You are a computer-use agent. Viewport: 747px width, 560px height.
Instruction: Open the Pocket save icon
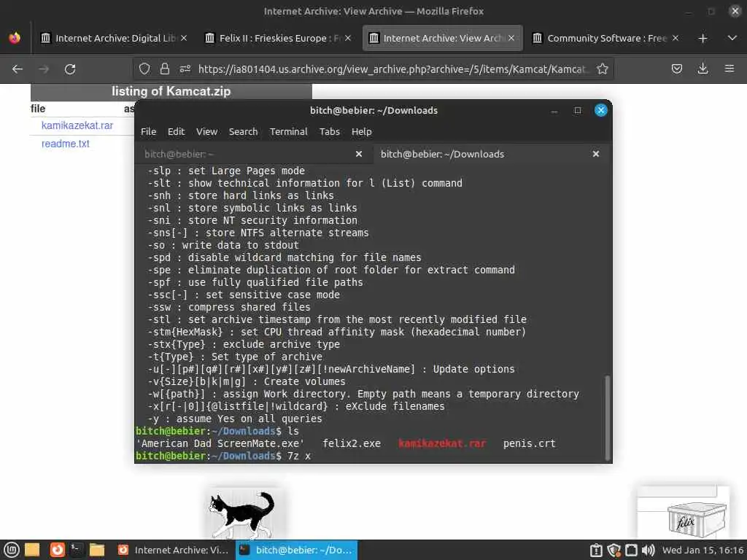coord(676,69)
